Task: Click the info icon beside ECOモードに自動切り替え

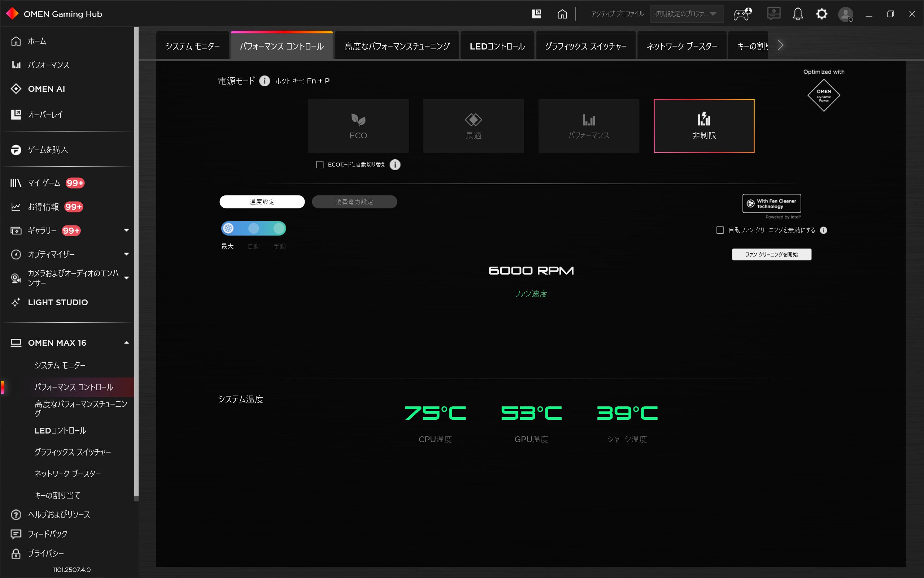Action: (395, 165)
